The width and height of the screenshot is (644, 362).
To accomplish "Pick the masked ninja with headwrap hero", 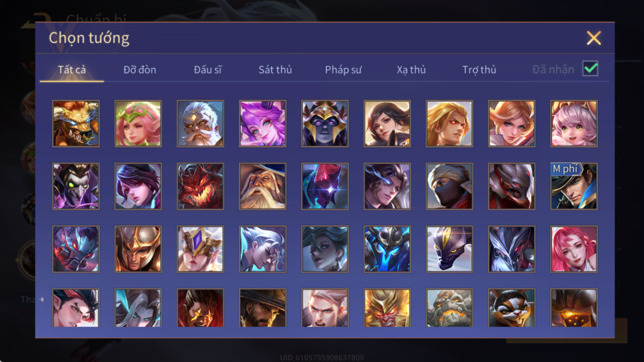I will tap(450, 186).
